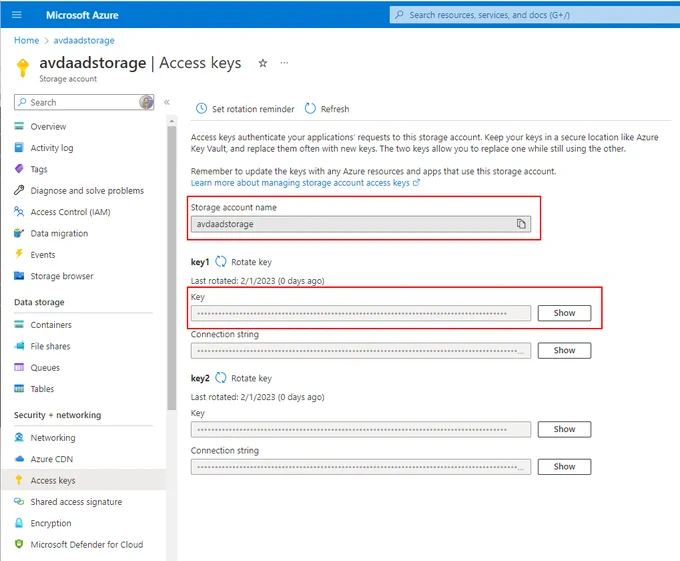Image resolution: width=680 pixels, height=561 pixels.
Task: Open Learn more about managing access keys link
Action: 305,183
